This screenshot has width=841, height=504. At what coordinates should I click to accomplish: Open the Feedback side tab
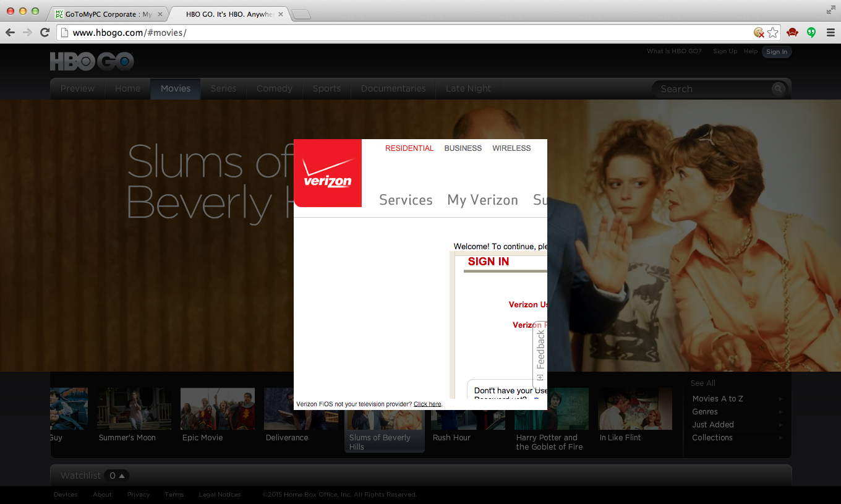[540, 354]
